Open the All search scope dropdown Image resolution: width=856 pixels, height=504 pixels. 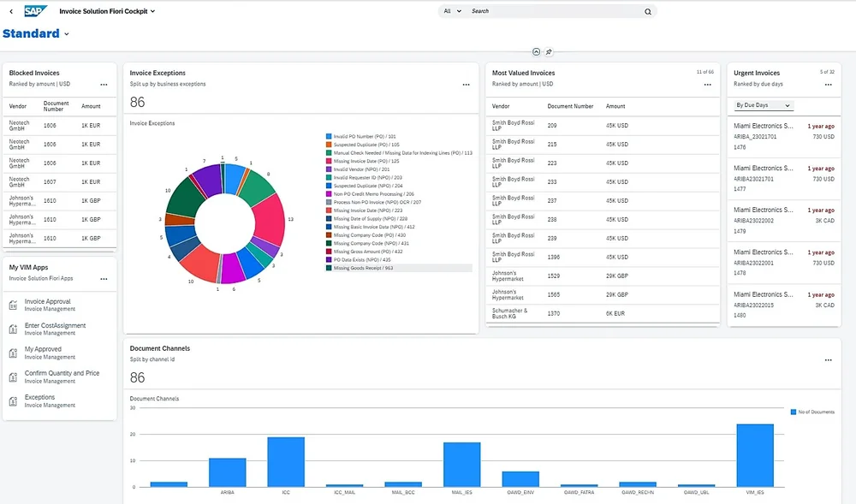pyautogui.click(x=453, y=11)
